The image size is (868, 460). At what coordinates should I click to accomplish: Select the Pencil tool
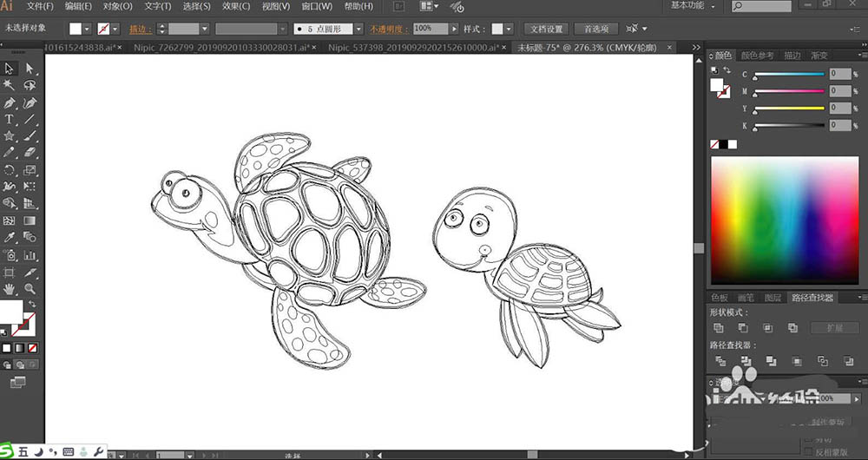coord(9,152)
